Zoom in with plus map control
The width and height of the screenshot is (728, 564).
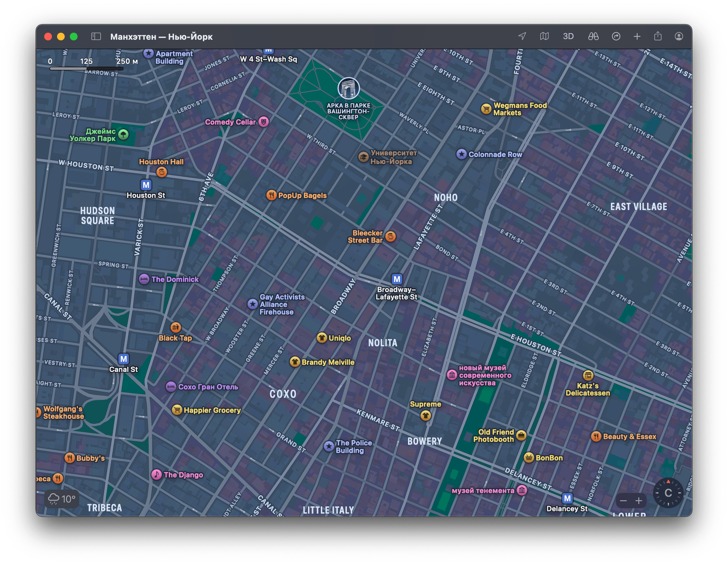click(639, 500)
